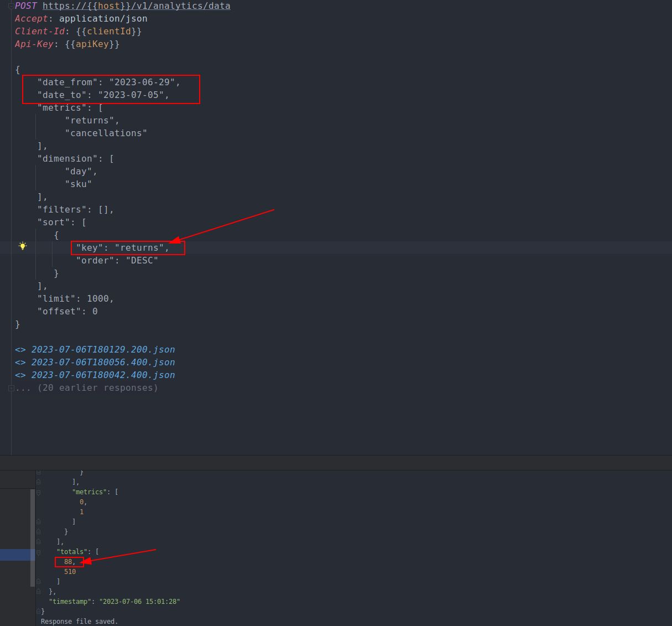Click the "Response file saved." message

coord(80,622)
